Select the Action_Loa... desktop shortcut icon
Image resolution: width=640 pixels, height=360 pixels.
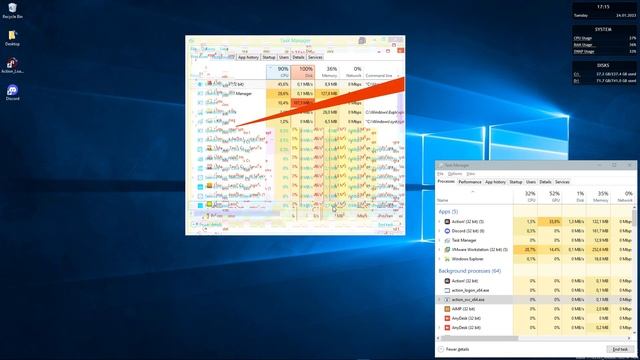click(12, 65)
